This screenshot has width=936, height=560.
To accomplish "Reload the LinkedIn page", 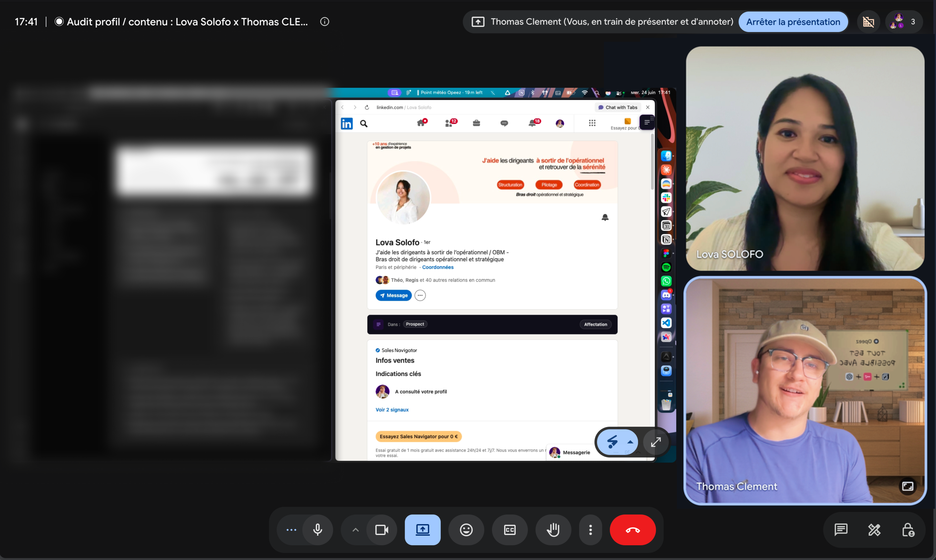I will [367, 107].
